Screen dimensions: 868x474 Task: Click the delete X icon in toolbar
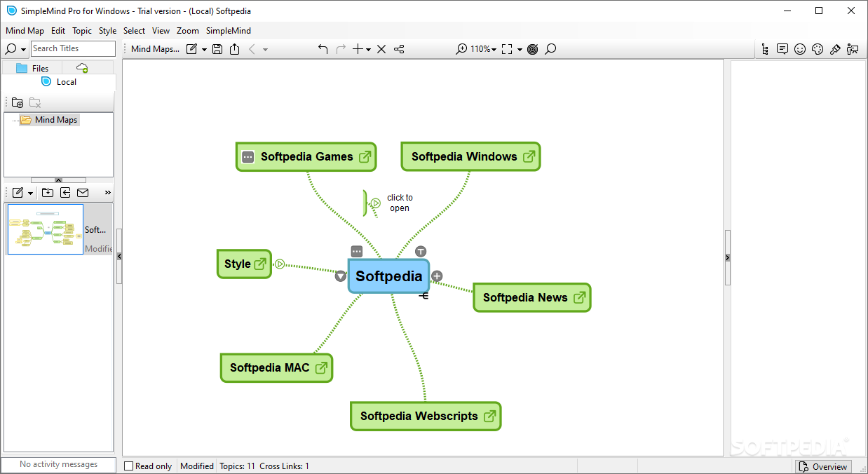[381, 49]
